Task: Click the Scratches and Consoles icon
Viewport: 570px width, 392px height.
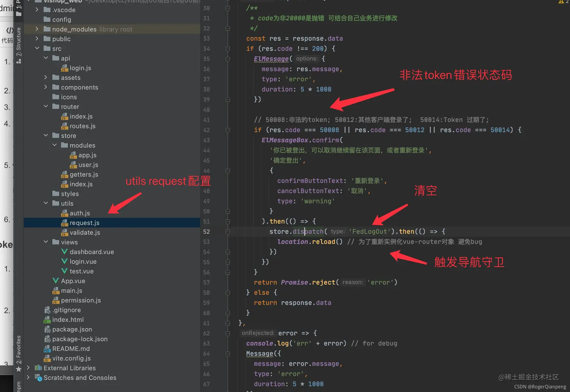Action: click(38, 378)
